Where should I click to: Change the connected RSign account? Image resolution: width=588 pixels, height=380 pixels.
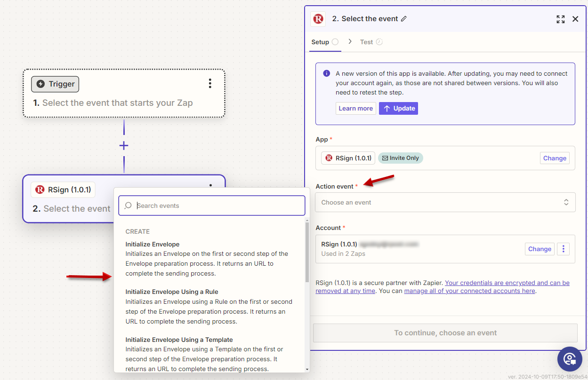click(x=540, y=249)
